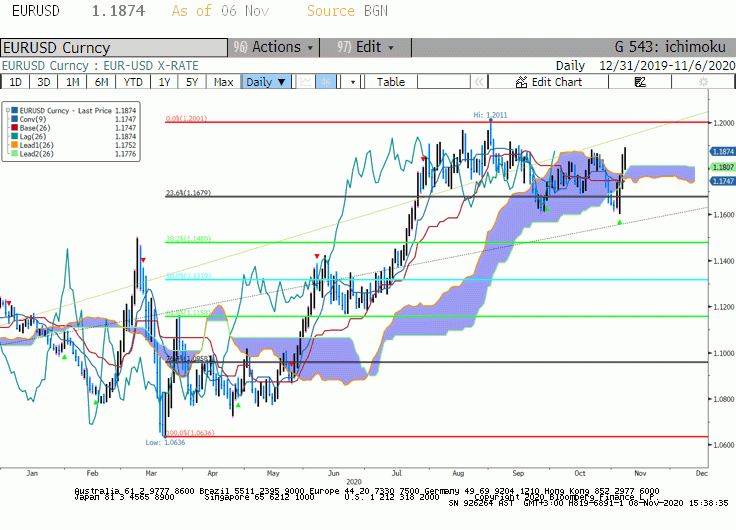The height and width of the screenshot is (530, 736).
Task: Click the Nov label on time axis
Action: point(640,473)
